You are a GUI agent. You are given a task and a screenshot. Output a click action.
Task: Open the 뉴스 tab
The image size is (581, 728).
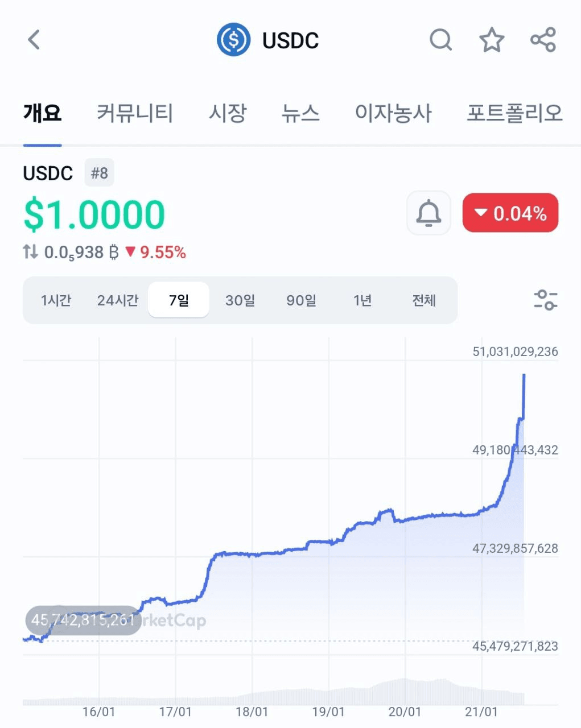click(300, 113)
